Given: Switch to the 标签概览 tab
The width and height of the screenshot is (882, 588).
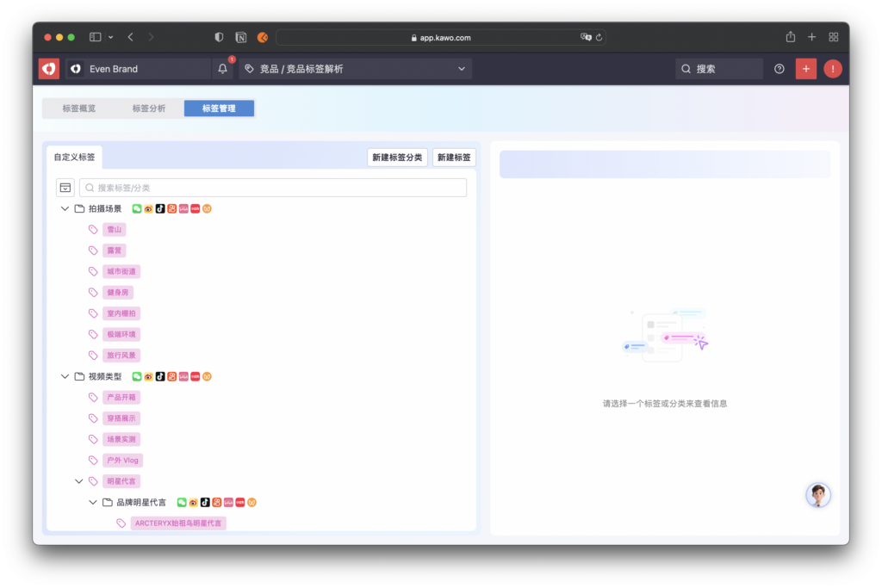Looking at the screenshot, I should [79, 108].
